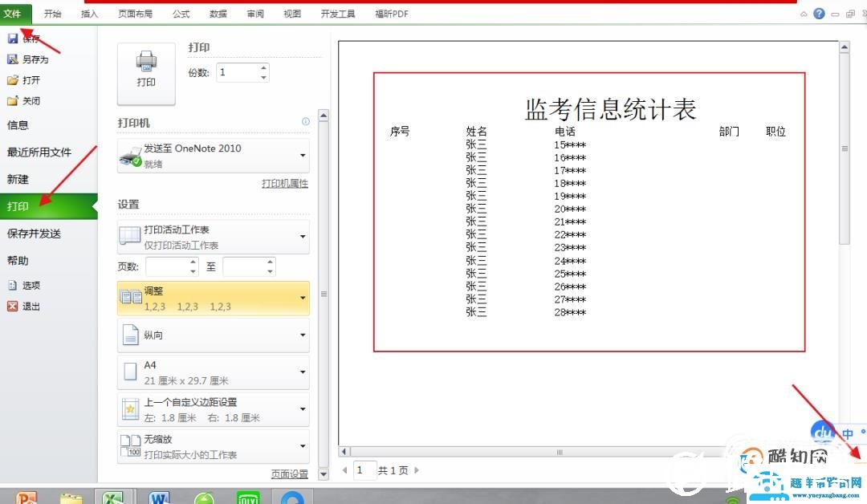
Task: Select Print (打印) in the backstage menu
Action: point(49,206)
